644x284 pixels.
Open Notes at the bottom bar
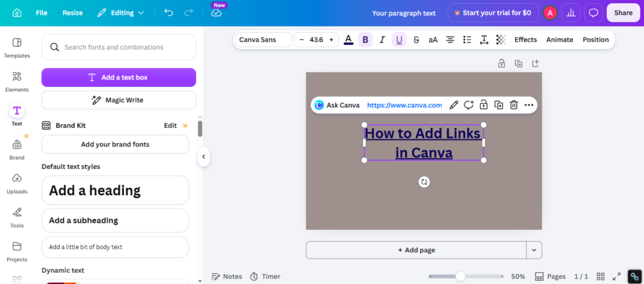[x=226, y=276]
